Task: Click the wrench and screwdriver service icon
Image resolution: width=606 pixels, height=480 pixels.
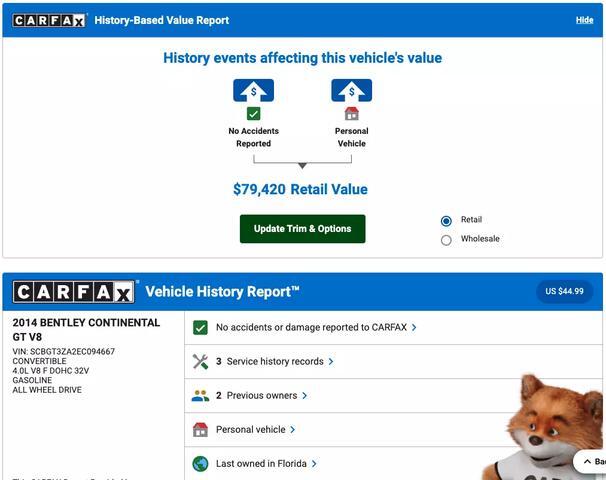Action: tap(200, 362)
